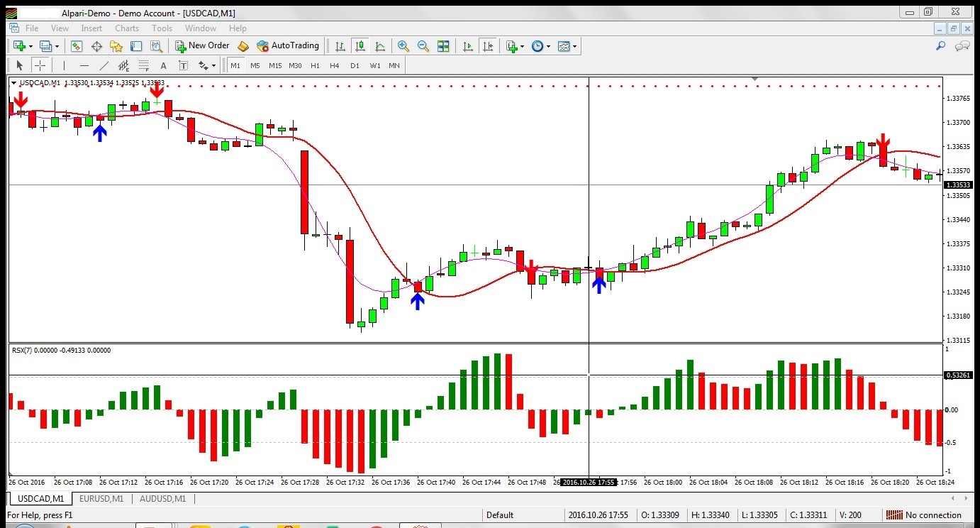
Task: Switch chart to candlesticks type
Action: tap(360, 46)
